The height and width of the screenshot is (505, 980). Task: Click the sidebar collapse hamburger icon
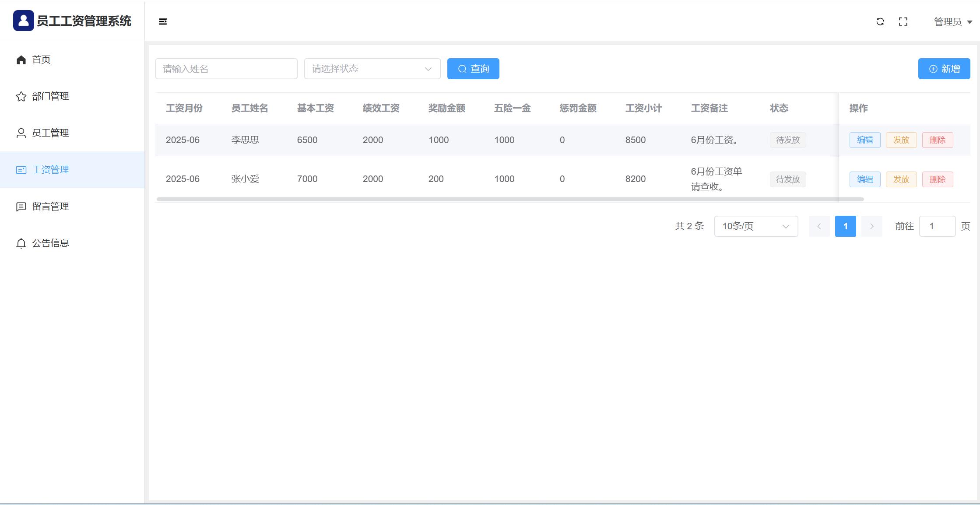coord(163,21)
